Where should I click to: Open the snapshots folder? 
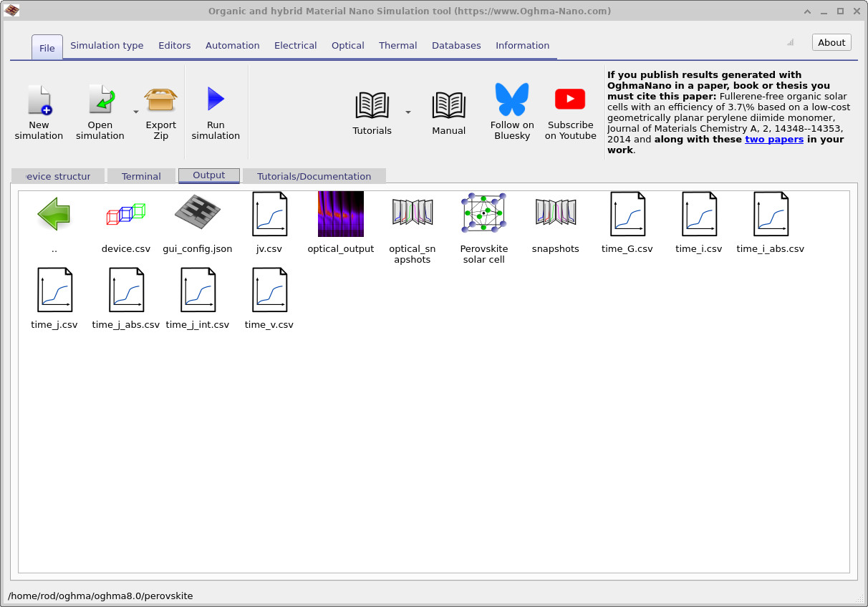point(556,214)
